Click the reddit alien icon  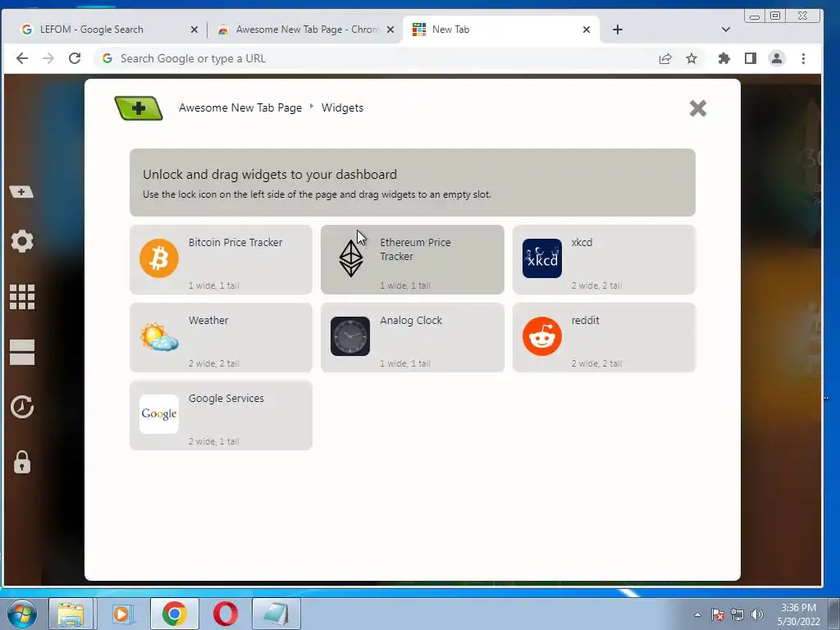click(542, 336)
